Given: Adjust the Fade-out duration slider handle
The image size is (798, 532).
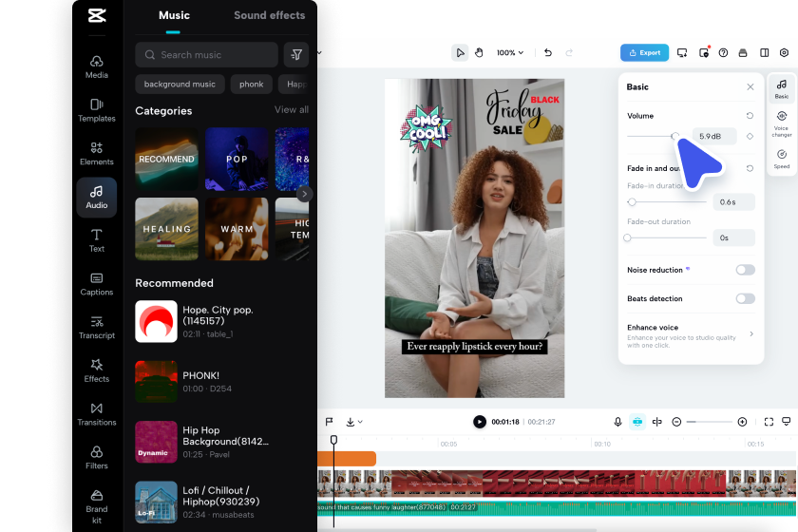Looking at the screenshot, I should pos(627,237).
